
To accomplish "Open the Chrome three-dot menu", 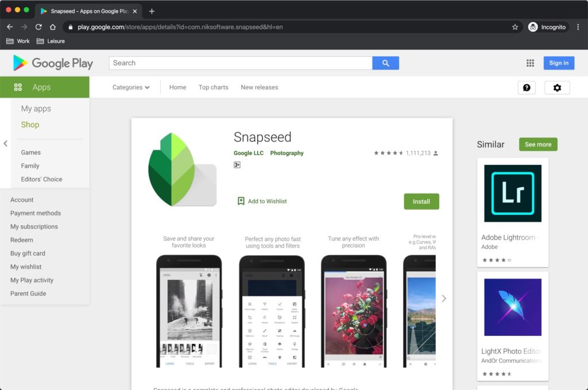I will [578, 27].
